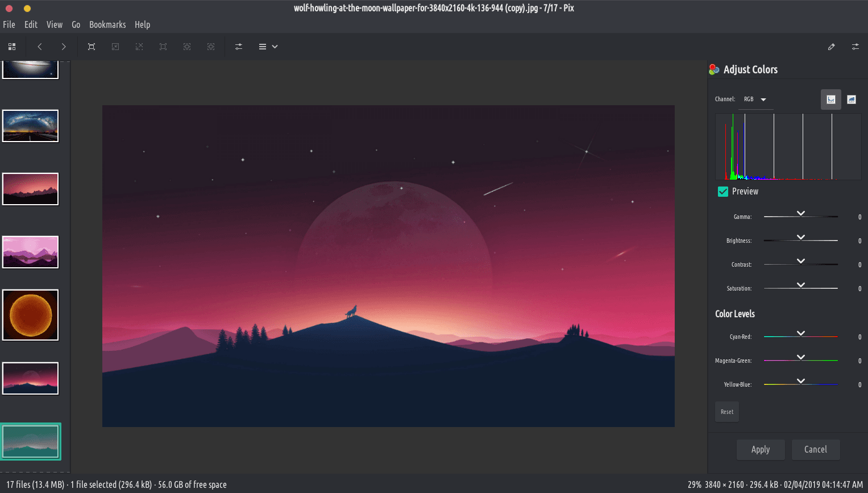This screenshot has height=493, width=868.
Task: Open the Bookmarks menu
Action: coord(107,24)
